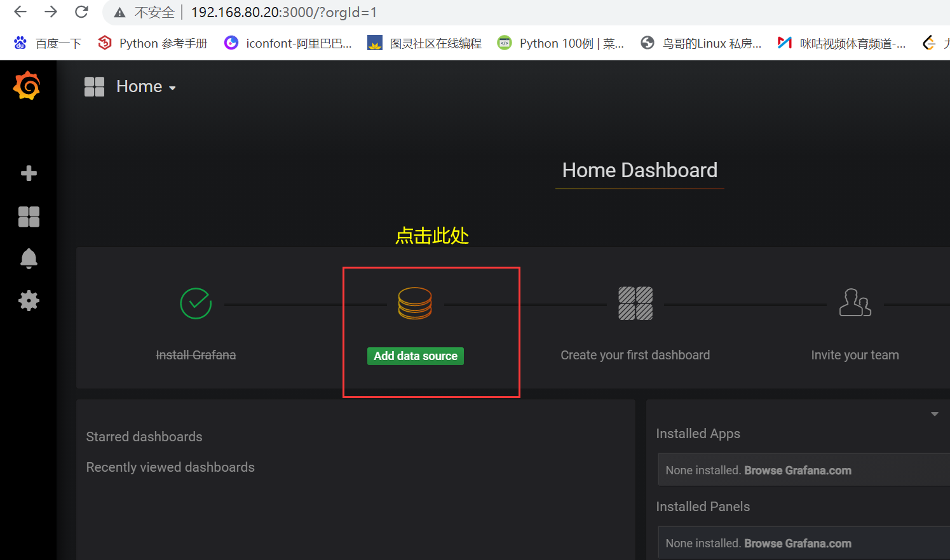
Task: Go back with browser back arrow
Action: (20, 12)
